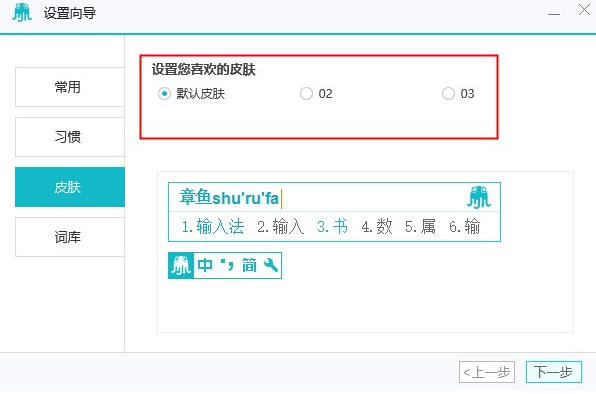Click the 设置您喜欢的皮肤 heading

204,70
